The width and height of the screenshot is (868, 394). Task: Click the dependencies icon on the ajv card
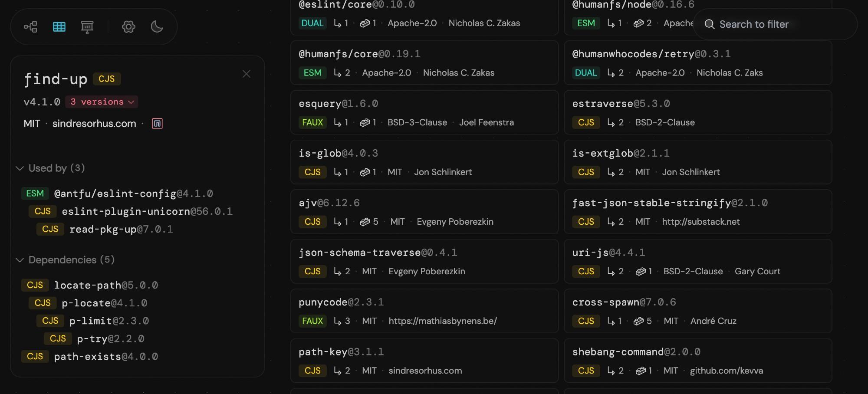point(365,222)
